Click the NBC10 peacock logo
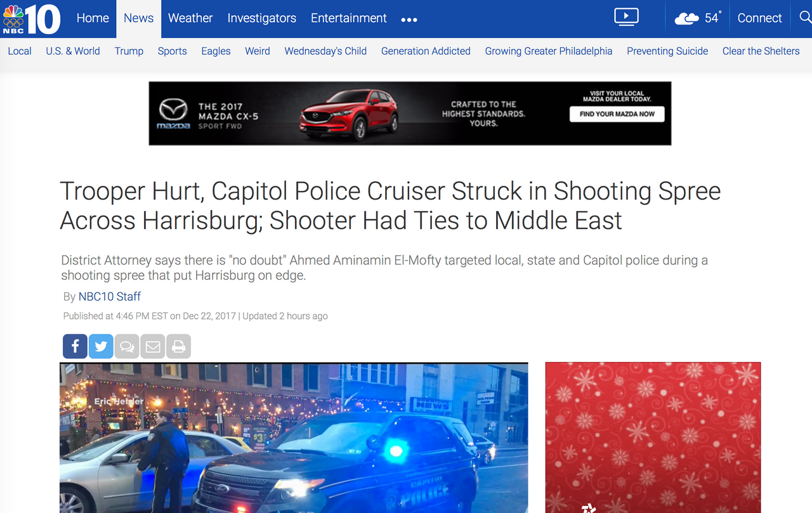The height and width of the screenshot is (513, 812). [x=32, y=19]
